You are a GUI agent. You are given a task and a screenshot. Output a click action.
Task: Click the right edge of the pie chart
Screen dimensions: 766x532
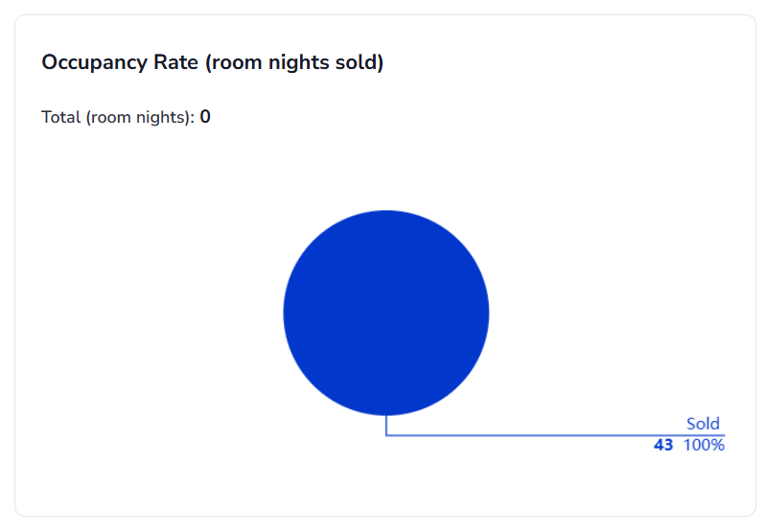[x=486, y=312]
